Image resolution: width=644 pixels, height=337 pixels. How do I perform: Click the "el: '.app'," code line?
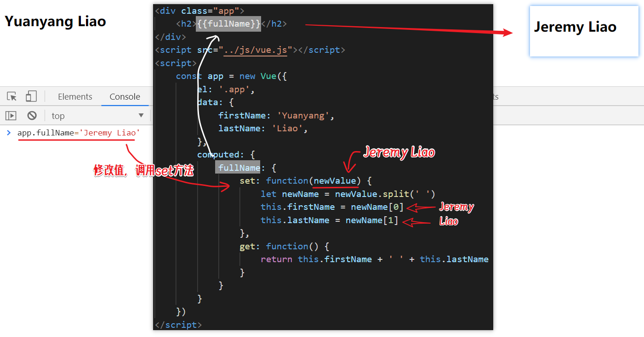(226, 89)
